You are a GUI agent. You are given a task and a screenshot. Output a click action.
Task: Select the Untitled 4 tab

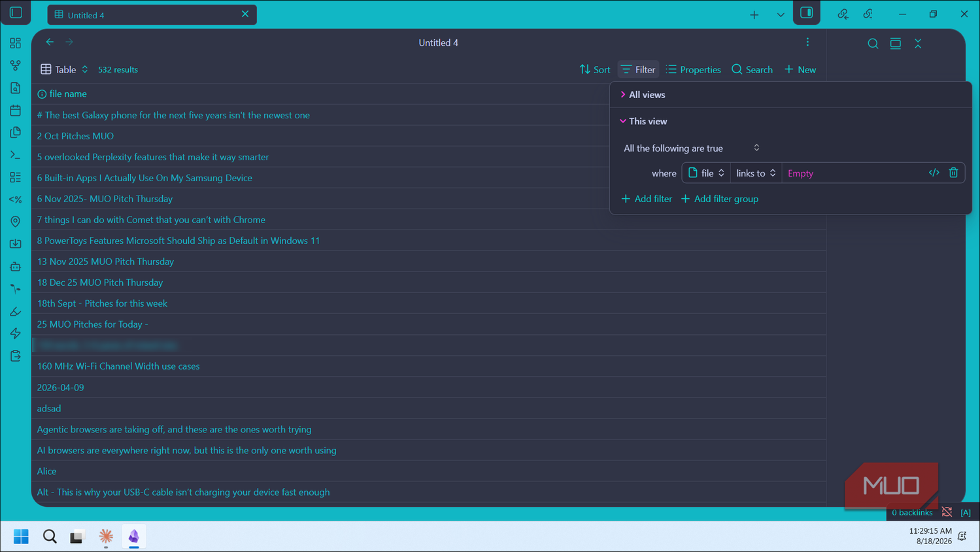[x=152, y=14]
